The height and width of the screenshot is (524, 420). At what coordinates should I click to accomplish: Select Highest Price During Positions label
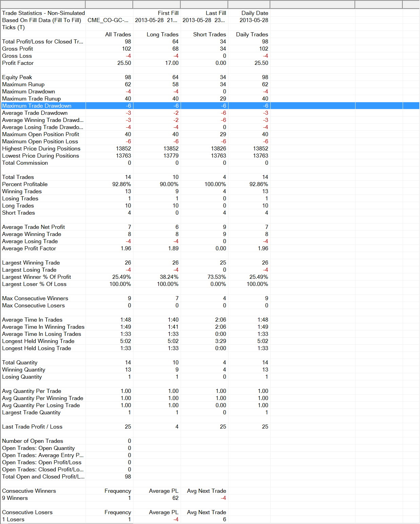(x=41, y=148)
